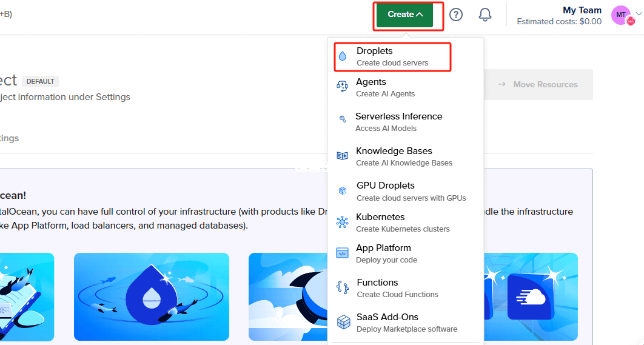644x345 pixels.
Task: Select App Platform menu entry
Action: coord(406,253)
